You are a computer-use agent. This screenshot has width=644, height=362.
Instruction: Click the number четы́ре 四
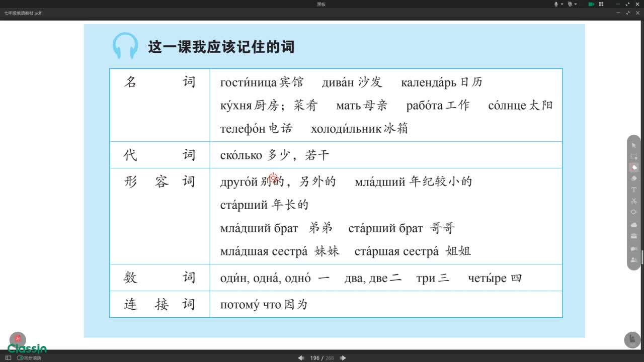click(495, 278)
